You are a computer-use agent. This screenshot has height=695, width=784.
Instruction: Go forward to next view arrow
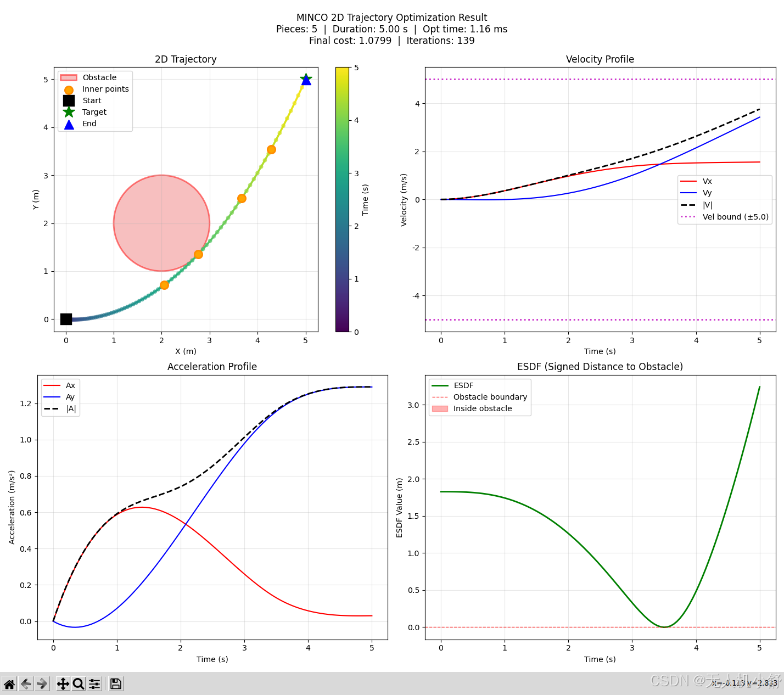pyautogui.click(x=42, y=683)
